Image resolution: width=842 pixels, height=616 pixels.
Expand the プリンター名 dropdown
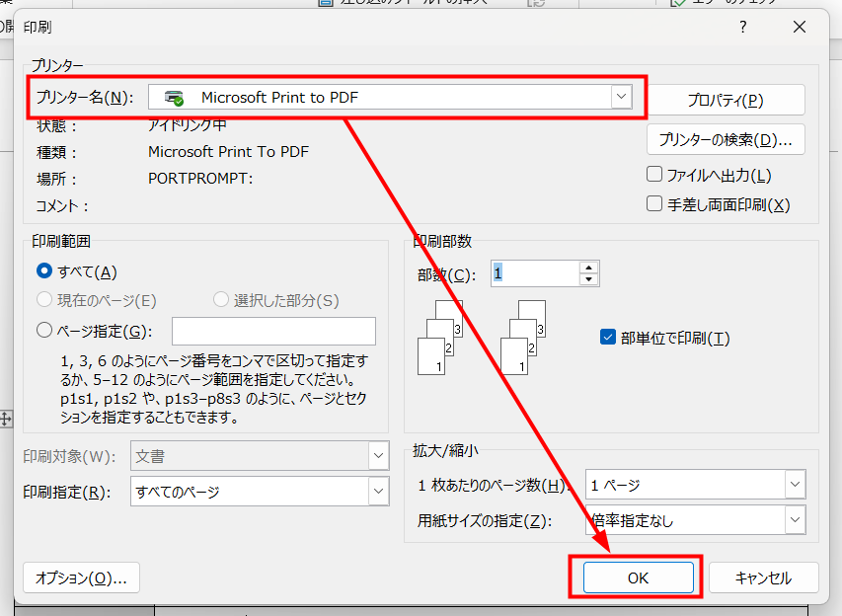(621, 97)
